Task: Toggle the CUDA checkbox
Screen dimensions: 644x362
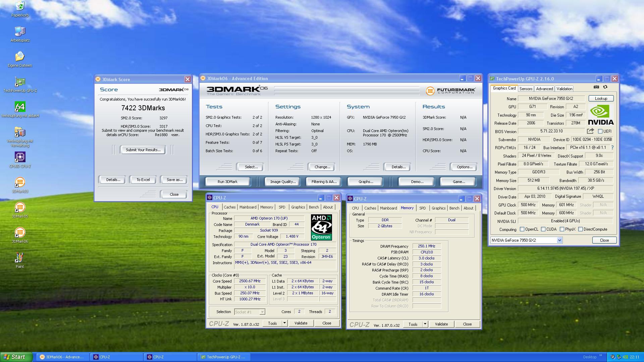Action: [543, 229]
